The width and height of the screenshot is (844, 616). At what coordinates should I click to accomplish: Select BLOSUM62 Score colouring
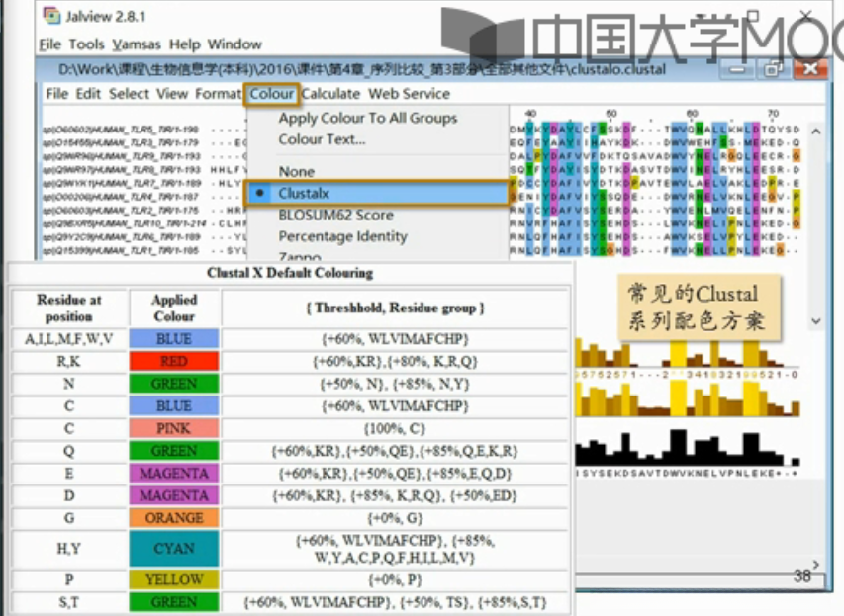(335, 215)
